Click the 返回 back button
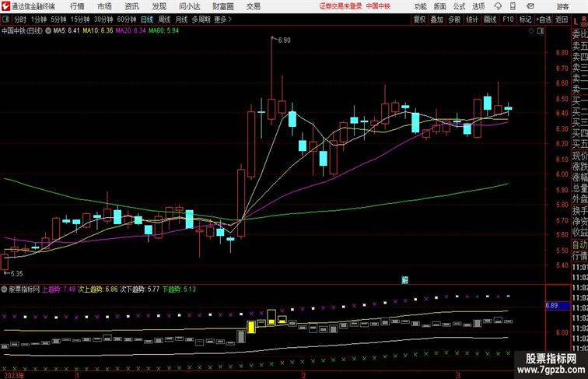Image resolution: width=588 pixels, height=379 pixels. coord(562,19)
